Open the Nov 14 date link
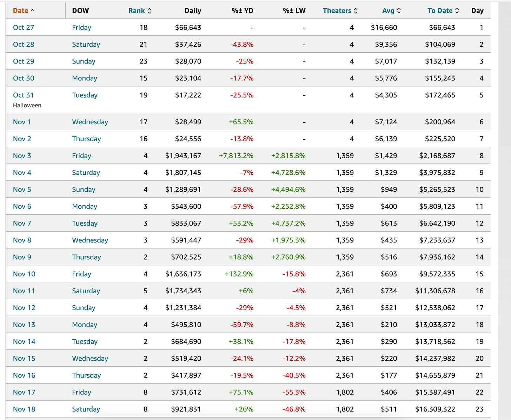Image resolution: width=511 pixels, height=420 pixels. pyautogui.click(x=24, y=341)
